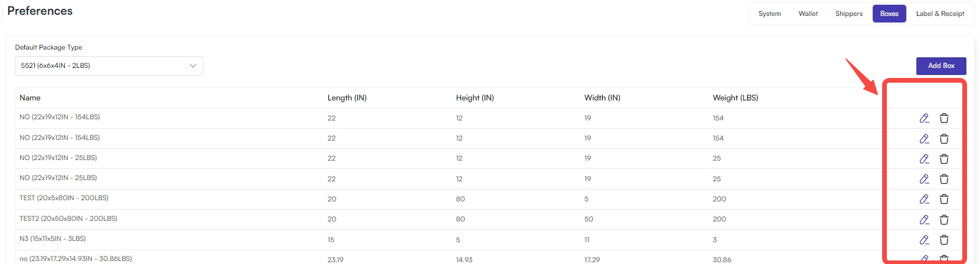The height and width of the screenshot is (264, 980).
Task: Delete the TEST2 (20x50x80IN) box
Action: pyautogui.click(x=944, y=219)
